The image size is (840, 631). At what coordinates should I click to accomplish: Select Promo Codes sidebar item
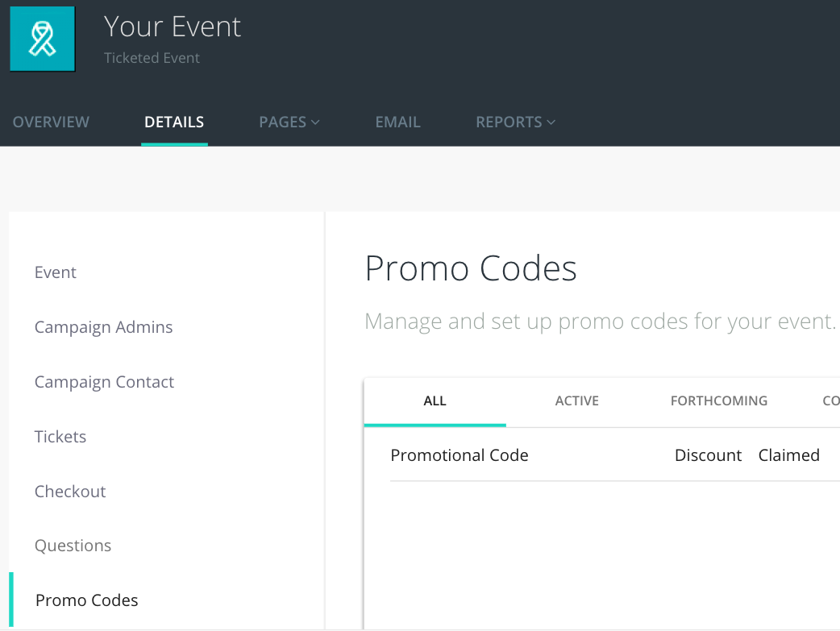tap(87, 600)
